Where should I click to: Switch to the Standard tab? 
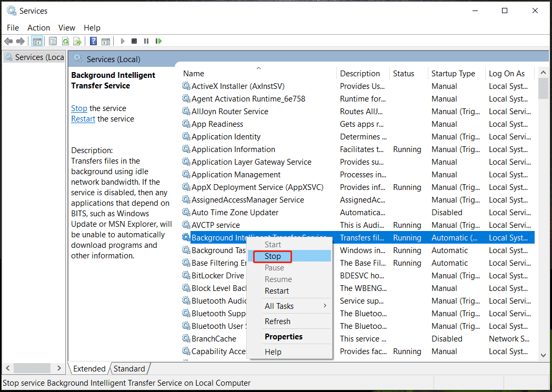(129, 369)
